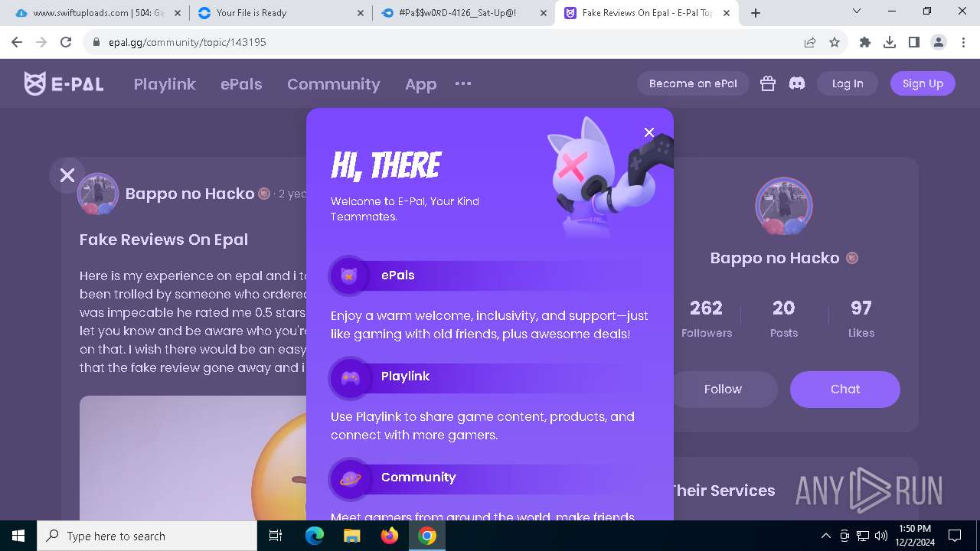Open the volume tray icon

[881, 536]
